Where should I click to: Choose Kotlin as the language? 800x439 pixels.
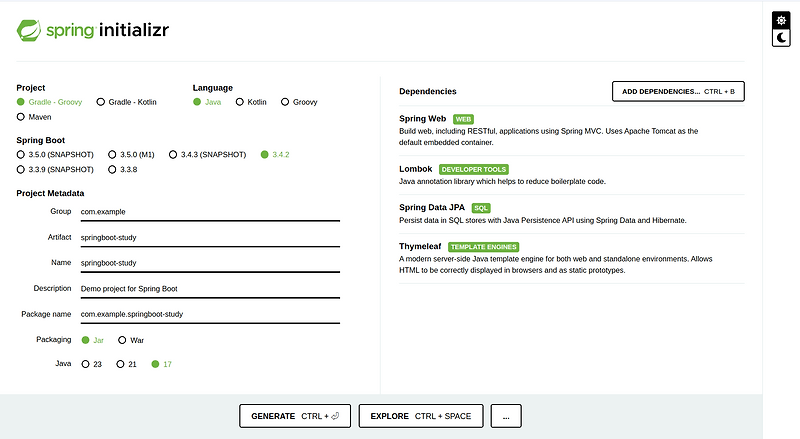(251, 102)
